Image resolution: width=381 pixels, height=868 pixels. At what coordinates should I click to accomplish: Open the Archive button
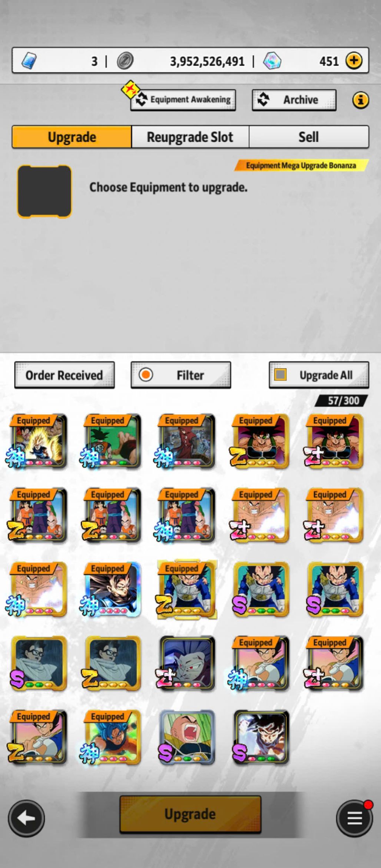[294, 100]
